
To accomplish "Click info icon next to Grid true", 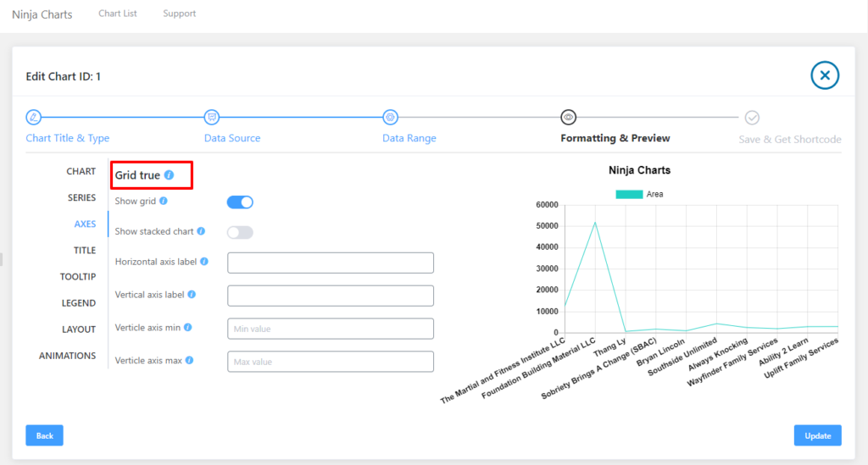I will tap(169, 175).
